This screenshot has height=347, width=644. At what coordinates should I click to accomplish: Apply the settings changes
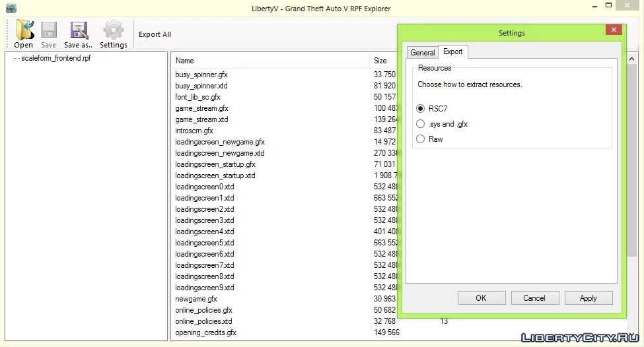coord(588,298)
